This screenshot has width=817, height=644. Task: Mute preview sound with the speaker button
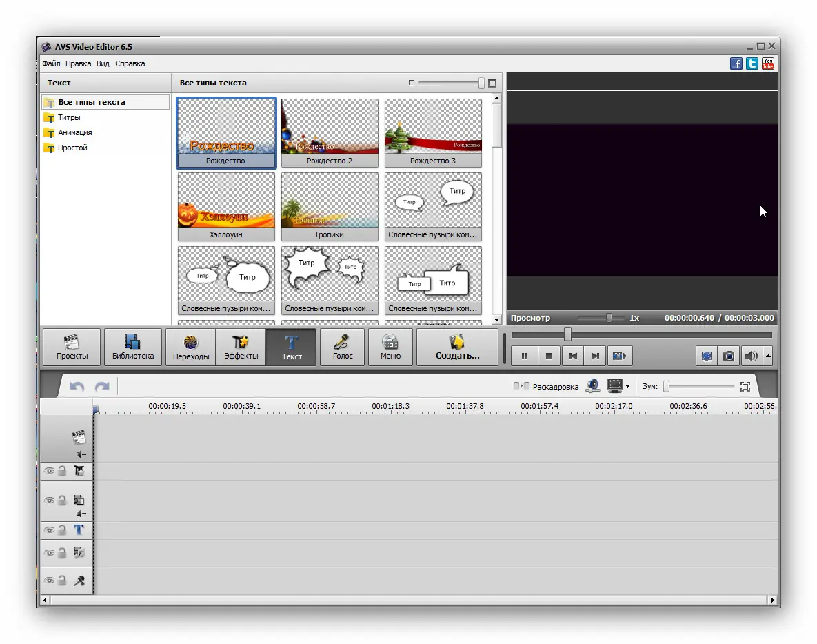(x=751, y=356)
